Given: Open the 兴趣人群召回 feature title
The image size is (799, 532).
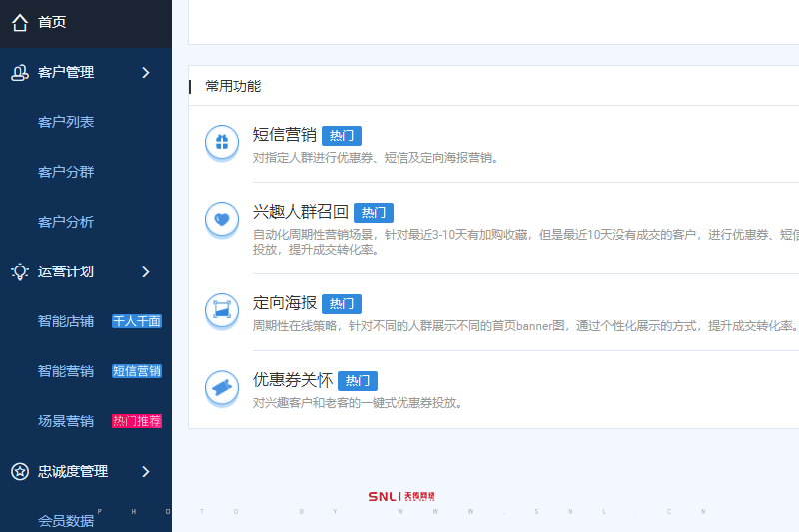Looking at the screenshot, I should coord(300,212).
